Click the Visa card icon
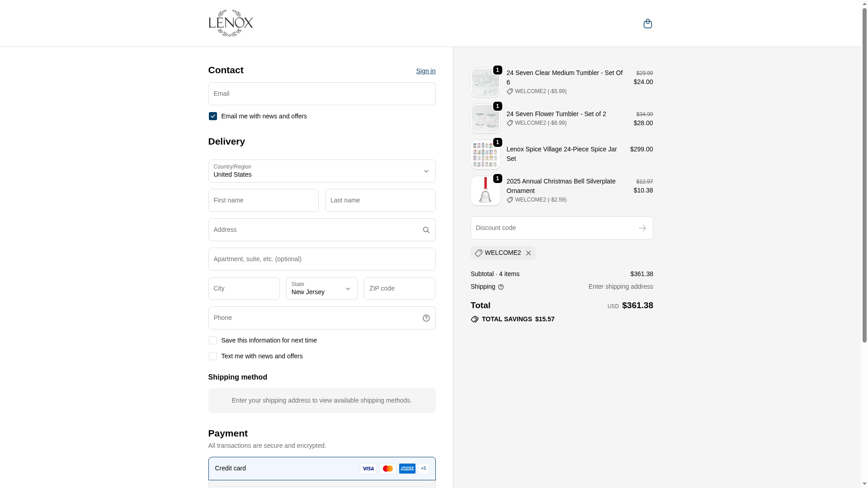 [x=368, y=469]
